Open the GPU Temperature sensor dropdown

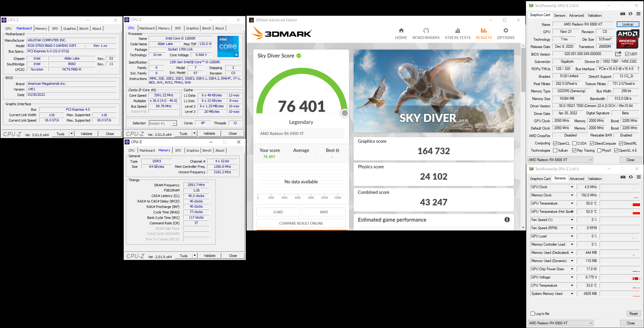(x=572, y=203)
